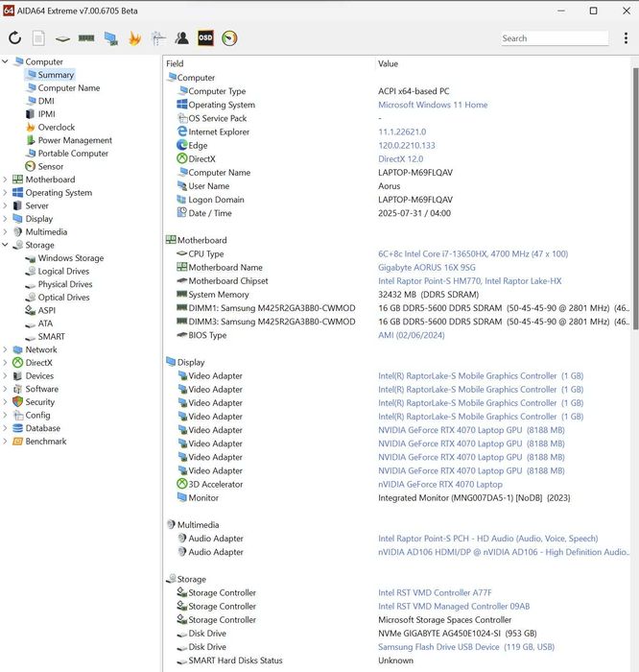Select the Monitor row
639x672 pixels.
pyautogui.click(x=397, y=498)
